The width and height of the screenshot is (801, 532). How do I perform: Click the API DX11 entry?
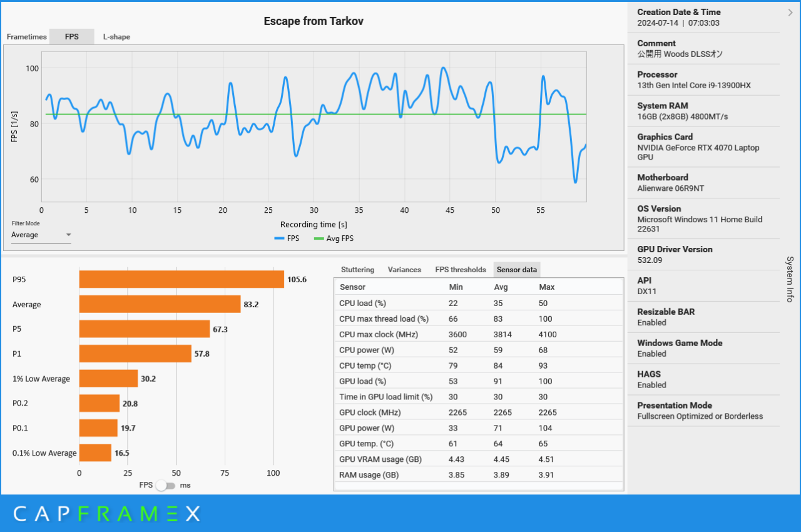(x=703, y=286)
